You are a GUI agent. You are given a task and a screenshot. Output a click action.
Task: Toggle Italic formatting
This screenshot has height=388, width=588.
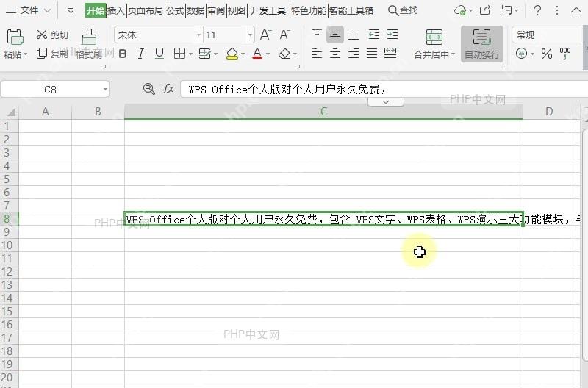140,54
